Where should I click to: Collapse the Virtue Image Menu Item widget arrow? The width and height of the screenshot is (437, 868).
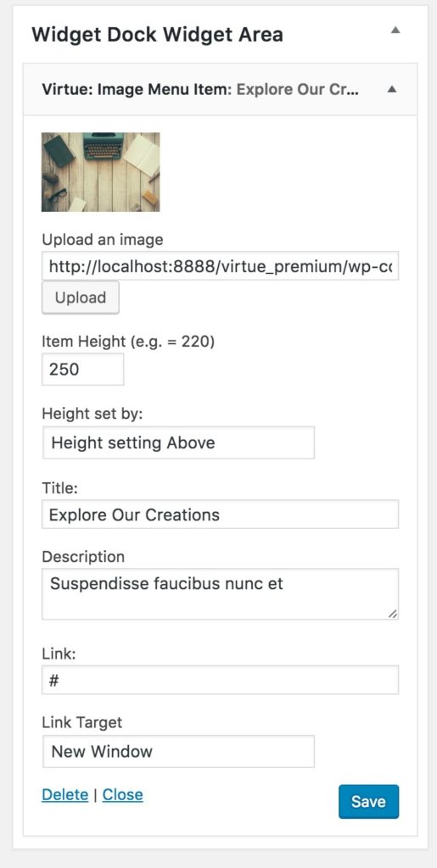tap(391, 89)
